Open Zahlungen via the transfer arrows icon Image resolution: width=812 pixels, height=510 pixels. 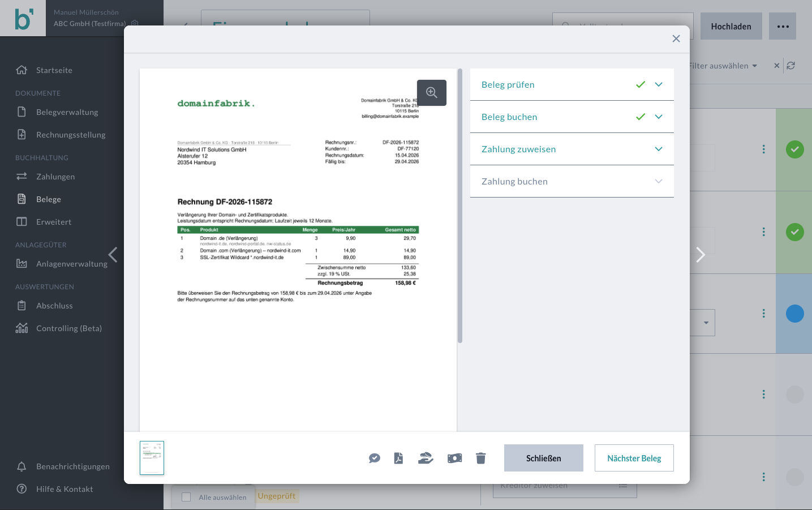(22, 177)
